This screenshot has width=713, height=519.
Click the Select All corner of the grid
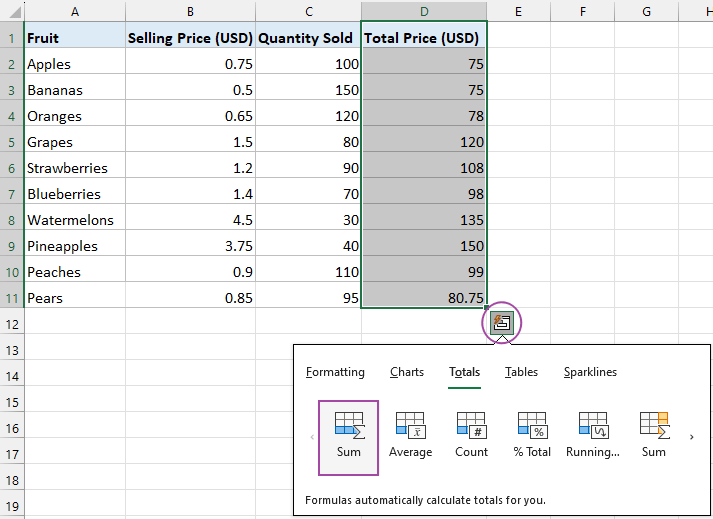pos(11,11)
